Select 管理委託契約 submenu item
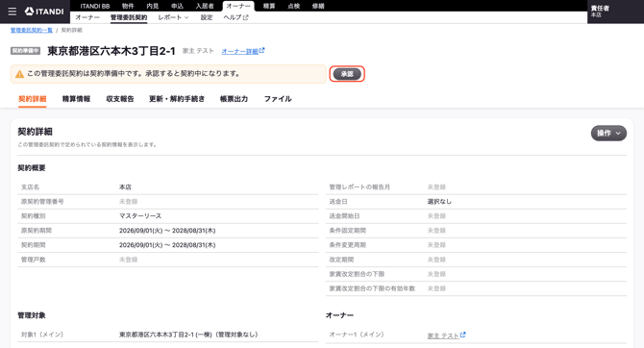The height and width of the screenshot is (348, 644). pyautogui.click(x=129, y=17)
